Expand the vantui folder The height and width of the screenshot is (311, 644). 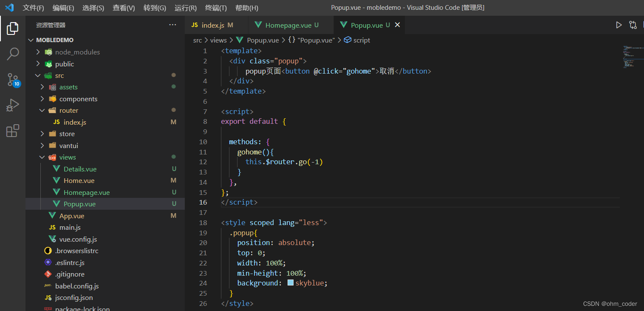point(42,146)
